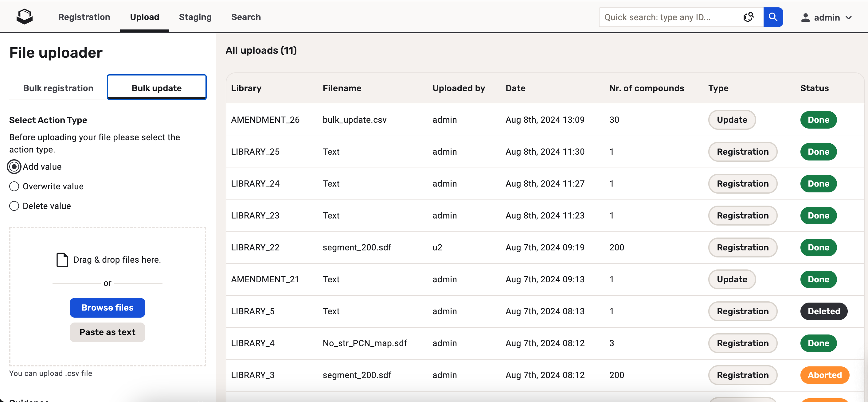Viewport: 868px width, 402px height.
Task: Expand the admin account dropdown chevron
Action: coord(849,17)
